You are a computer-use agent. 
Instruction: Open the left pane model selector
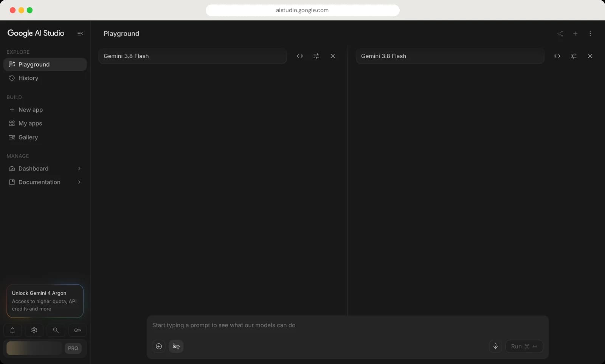pyautogui.click(x=192, y=56)
